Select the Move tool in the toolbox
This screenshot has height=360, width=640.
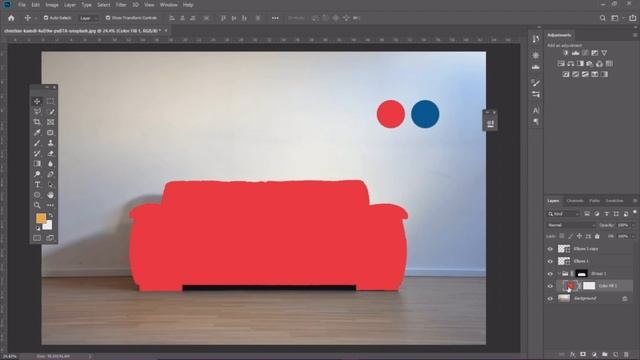[37, 101]
